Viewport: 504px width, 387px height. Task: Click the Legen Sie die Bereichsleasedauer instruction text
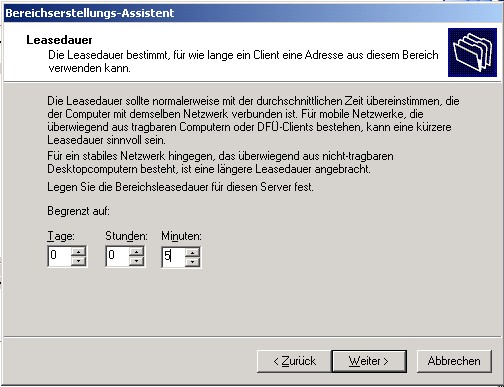point(180,187)
